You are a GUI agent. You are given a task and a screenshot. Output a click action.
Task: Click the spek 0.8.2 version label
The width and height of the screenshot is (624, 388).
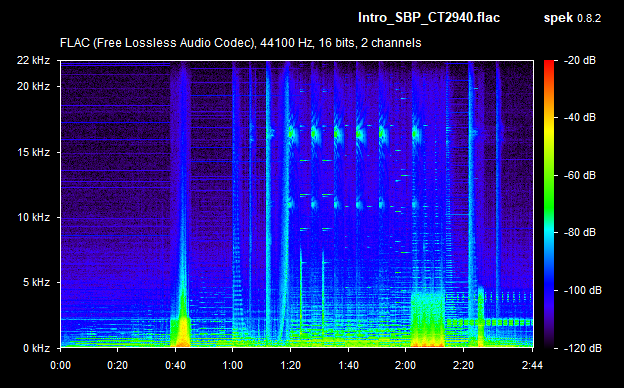[x=572, y=18]
